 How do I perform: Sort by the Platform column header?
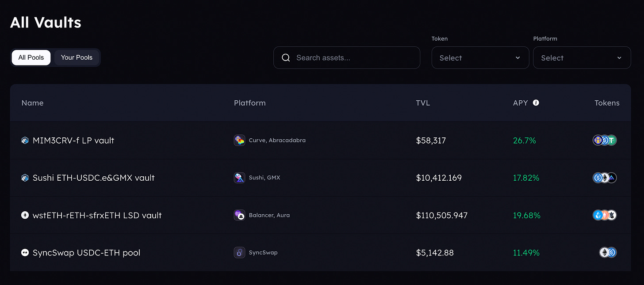click(x=250, y=103)
